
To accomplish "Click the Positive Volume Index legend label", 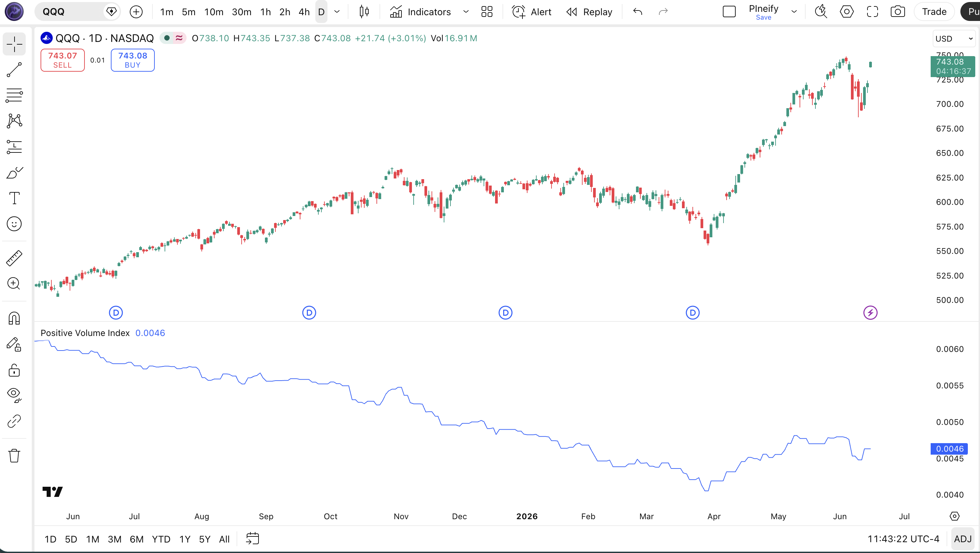I will (x=85, y=333).
